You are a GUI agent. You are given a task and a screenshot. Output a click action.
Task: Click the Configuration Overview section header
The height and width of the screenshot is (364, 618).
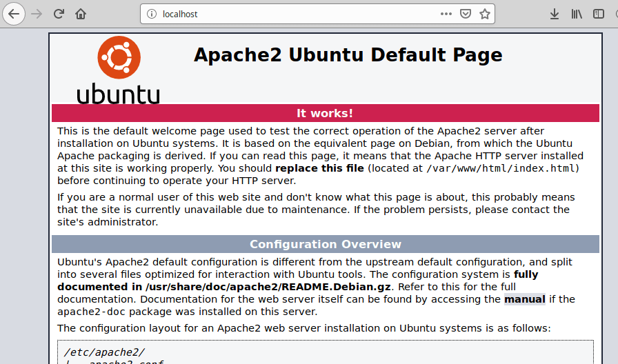pyautogui.click(x=325, y=244)
